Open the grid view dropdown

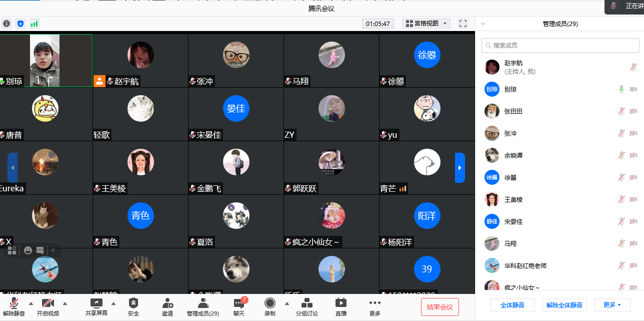pos(427,24)
